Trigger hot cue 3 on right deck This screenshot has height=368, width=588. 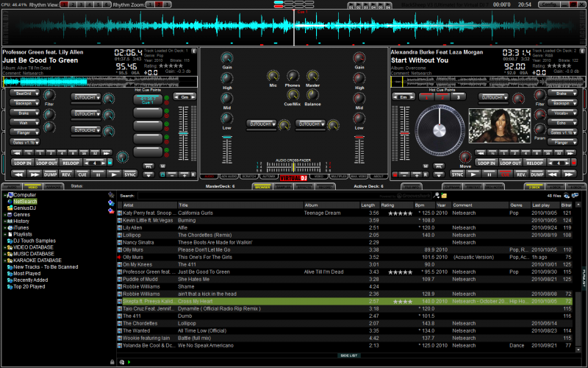[x=458, y=97]
